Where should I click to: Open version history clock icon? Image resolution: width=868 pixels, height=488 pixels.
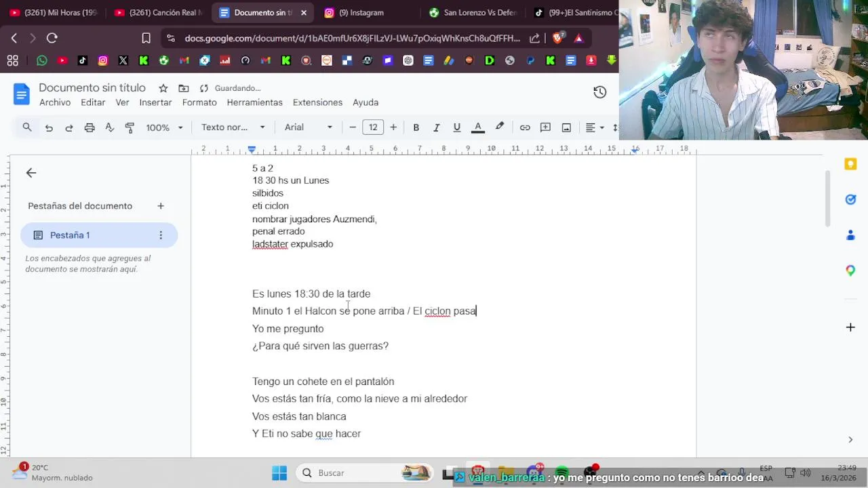coord(599,92)
